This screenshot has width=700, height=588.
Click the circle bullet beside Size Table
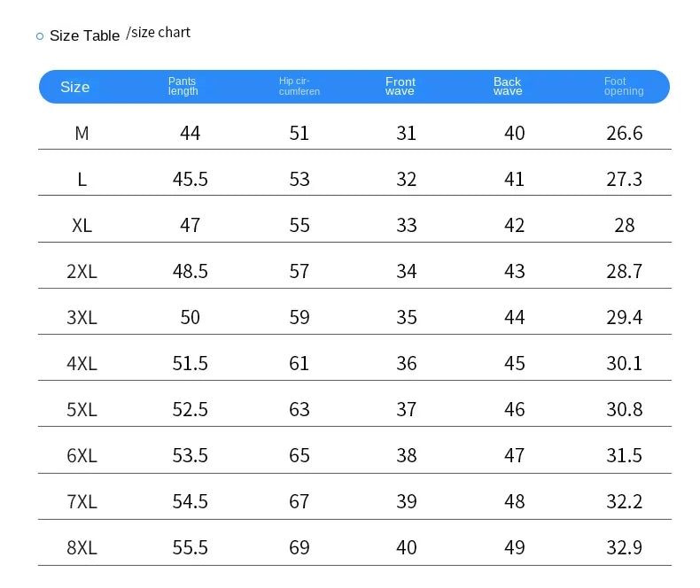click(x=40, y=36)
